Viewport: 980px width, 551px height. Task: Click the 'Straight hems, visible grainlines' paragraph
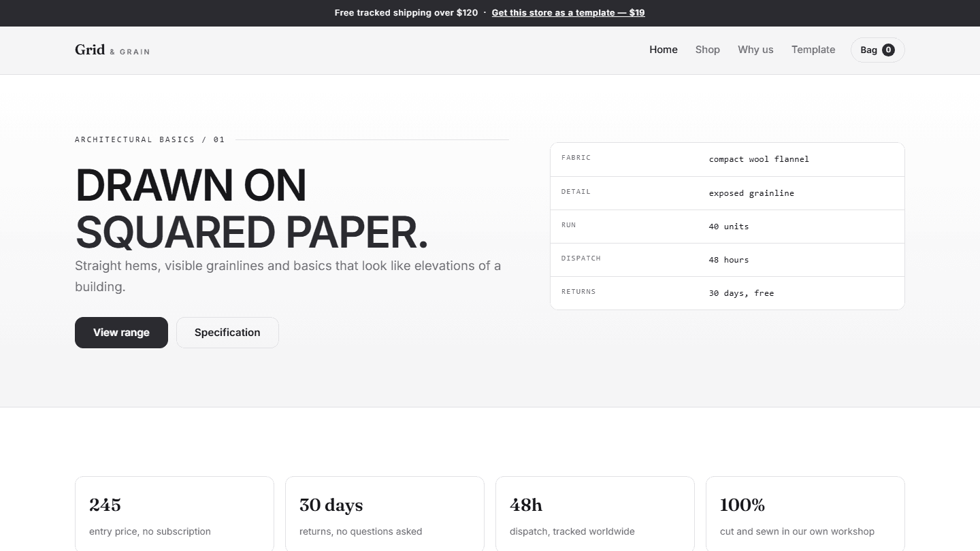coord(288,276)
